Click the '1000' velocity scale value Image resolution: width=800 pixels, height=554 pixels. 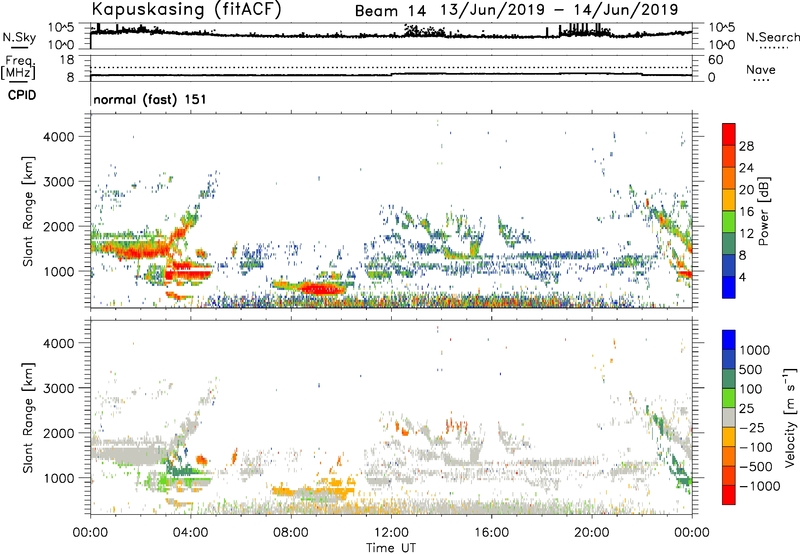pos(755,350)
